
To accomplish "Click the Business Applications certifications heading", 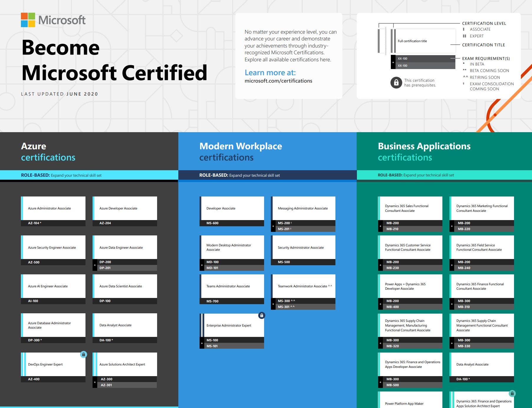I will (424, 152).
